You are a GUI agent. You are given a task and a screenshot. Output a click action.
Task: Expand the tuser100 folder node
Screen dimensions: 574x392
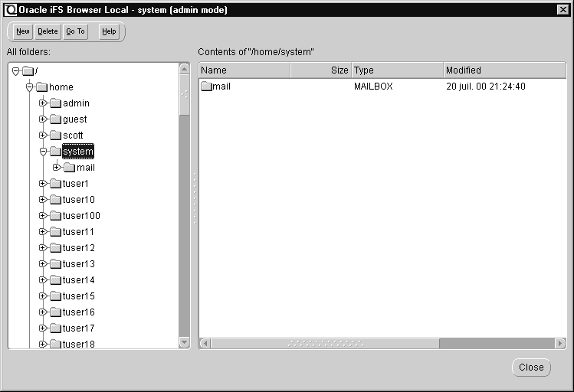(43, 216)
